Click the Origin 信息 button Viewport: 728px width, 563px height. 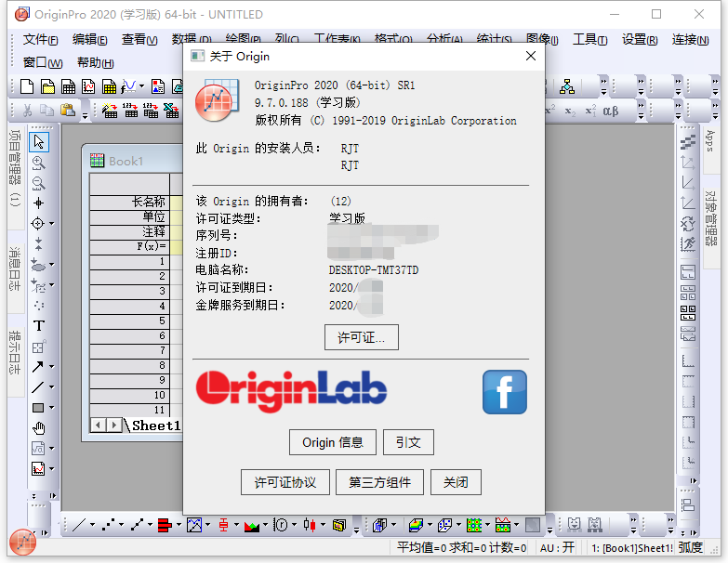click(333, 442)
